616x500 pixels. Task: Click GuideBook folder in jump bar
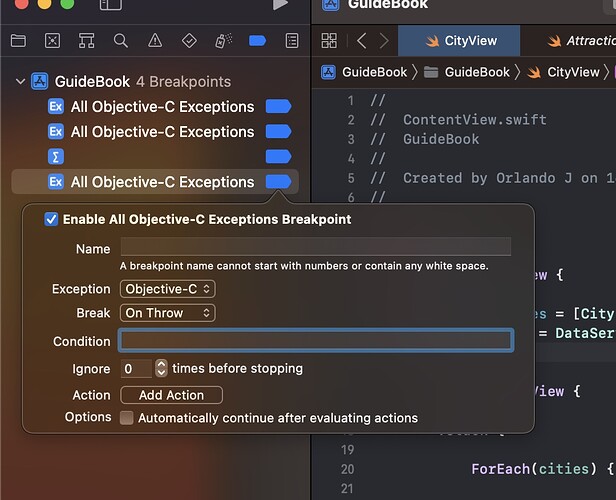click(x=467, y=72)
